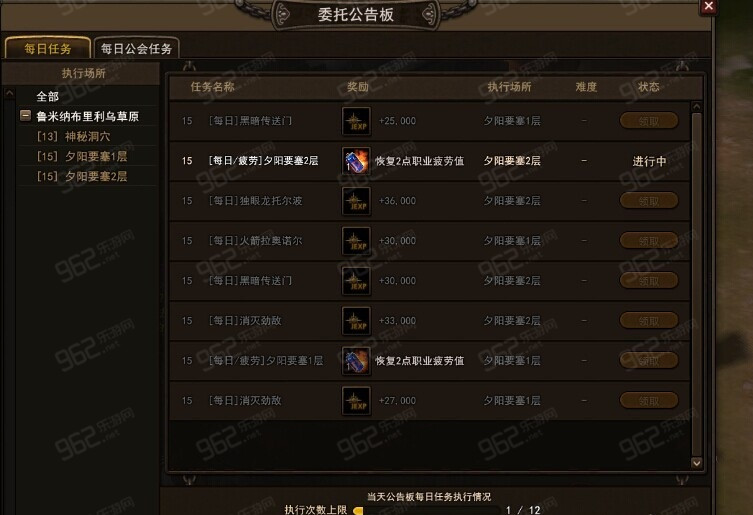Click EXP reward icon of first 黑暗传送门 quest
The height and width of the screenshot is (515, 753).
[x=356, y=121]
